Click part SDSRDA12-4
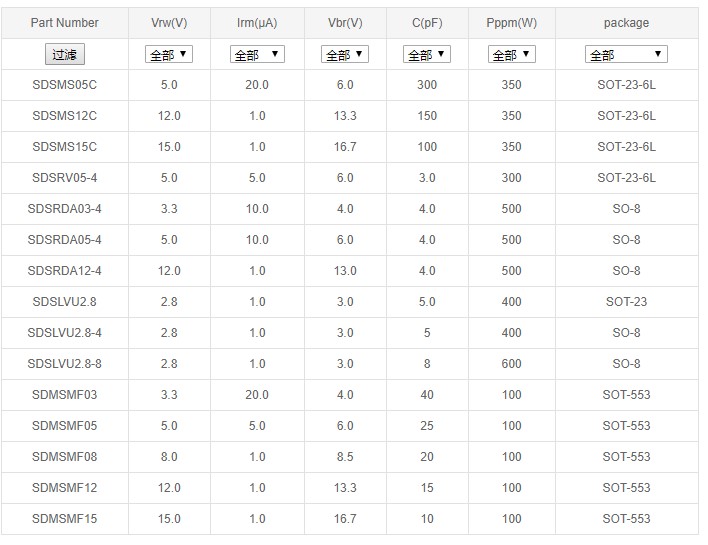Screen dimensions: 708x545 pos(64,271)
